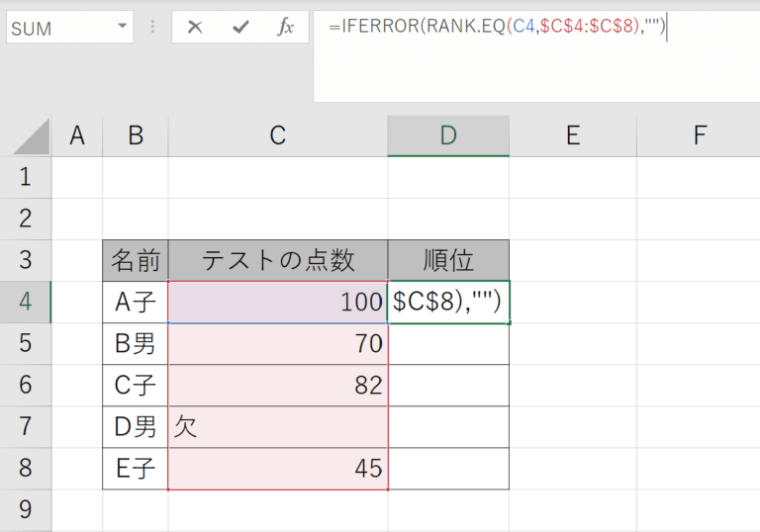Click the score cell with 100
Screen dimensions: 760x532
(278, 302)
